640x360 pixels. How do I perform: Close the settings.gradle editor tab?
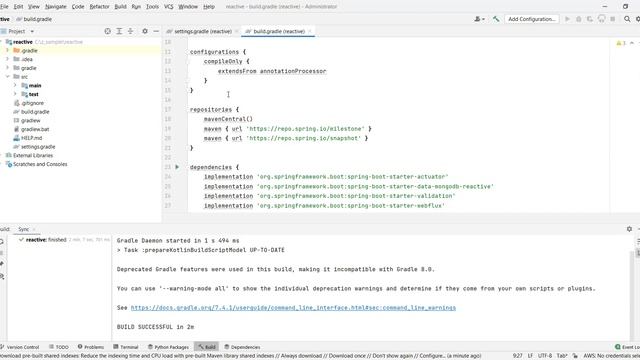tap(236, 31)
